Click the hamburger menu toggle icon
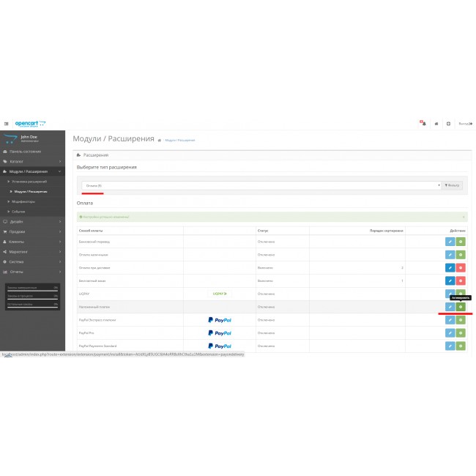The height and width of the screenshot is (476, 476). pos(7,124)
